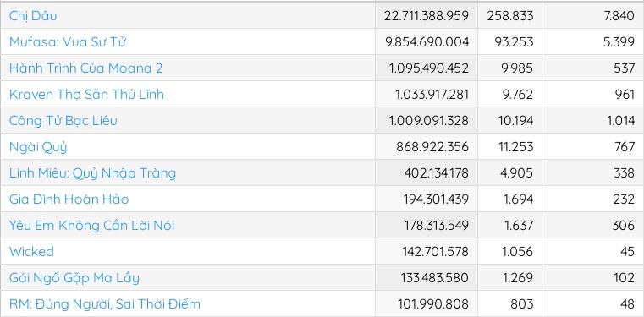The height and width of the screenshot is (317, 644).
Task: Open the Chị Dâu movie link
Action: [33, 16]
